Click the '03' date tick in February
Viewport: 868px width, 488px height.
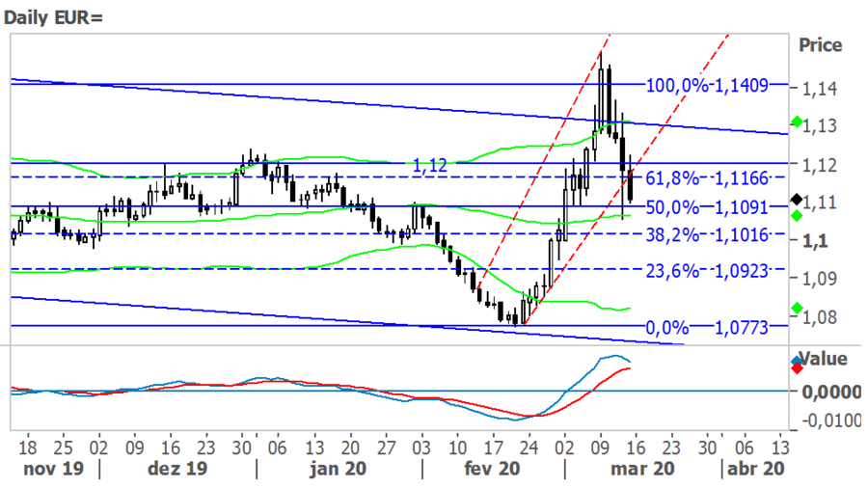pos(421,447)
